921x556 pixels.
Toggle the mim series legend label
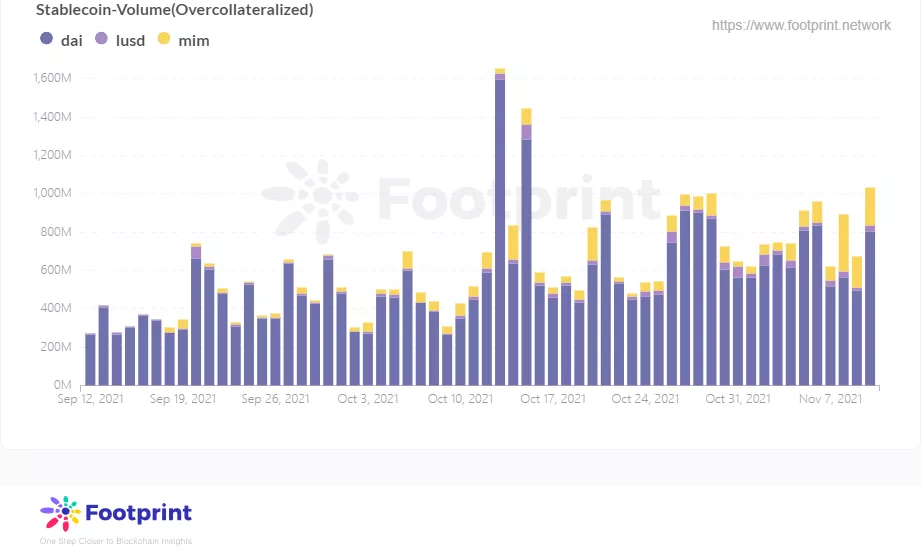(194, 41)
